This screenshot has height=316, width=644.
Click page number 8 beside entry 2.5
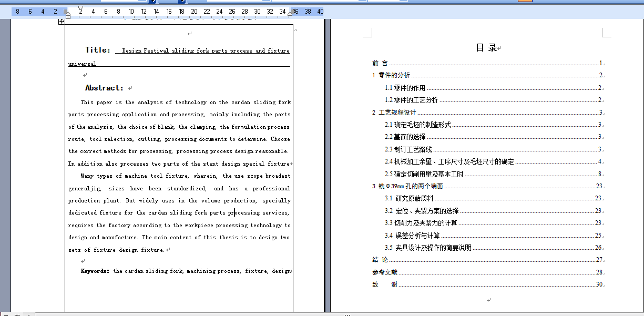(x=600, y=174)
